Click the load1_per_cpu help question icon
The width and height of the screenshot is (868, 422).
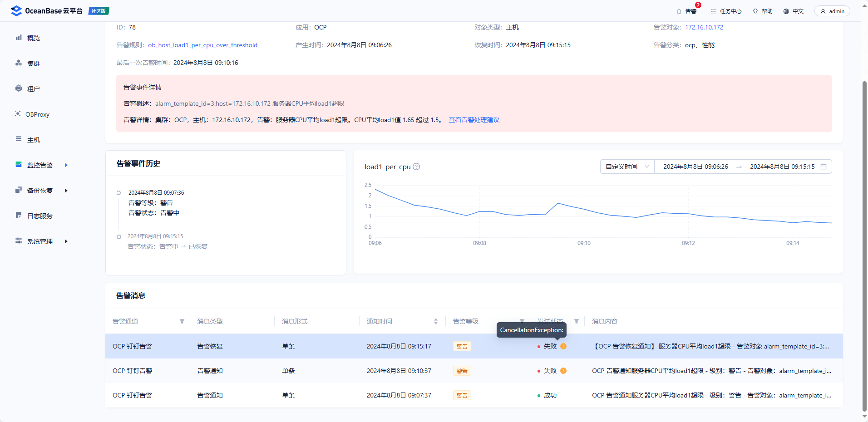(x=416, y=167)
